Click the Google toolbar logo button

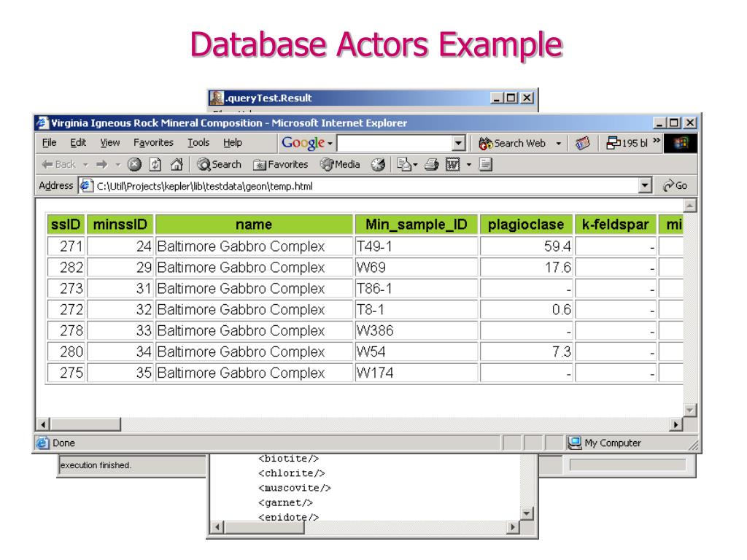(x=304, y=144)
